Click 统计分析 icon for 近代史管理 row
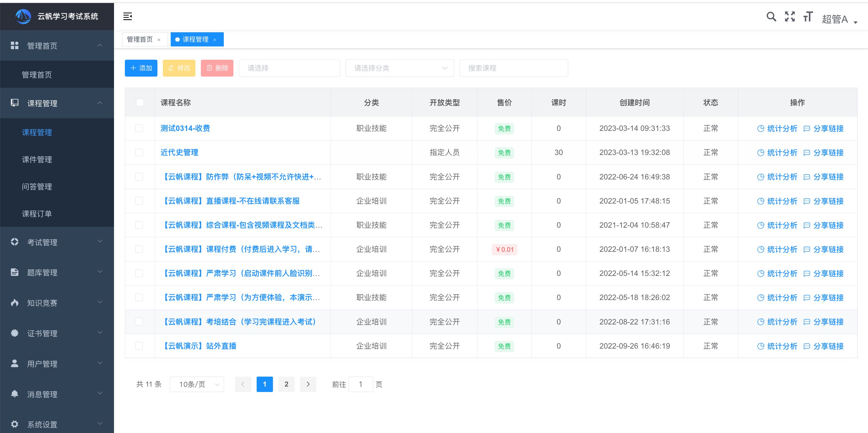The width and height of the screenshot is (868, 433). pos(761,153)
